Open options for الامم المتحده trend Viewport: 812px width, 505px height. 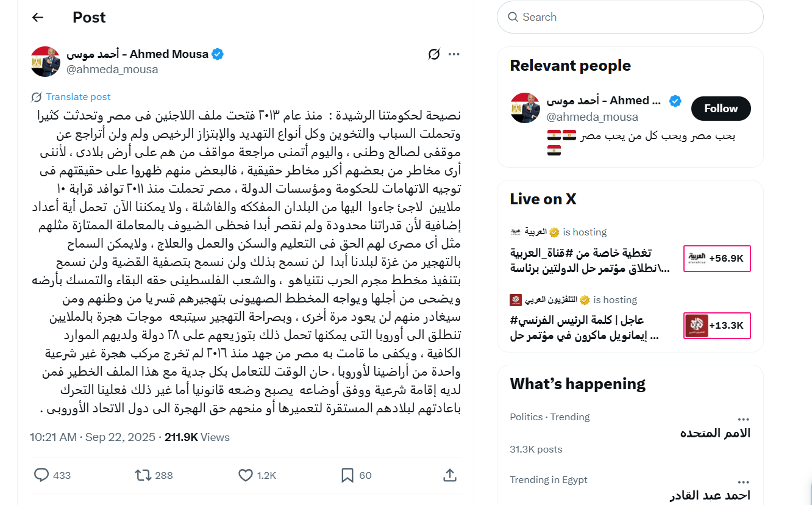(743, 417)
